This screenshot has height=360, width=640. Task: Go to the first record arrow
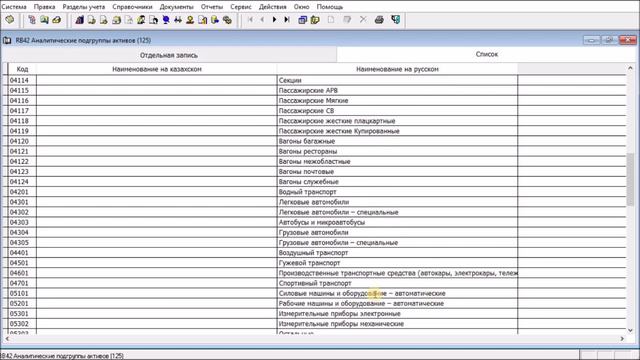pos(250,20)
